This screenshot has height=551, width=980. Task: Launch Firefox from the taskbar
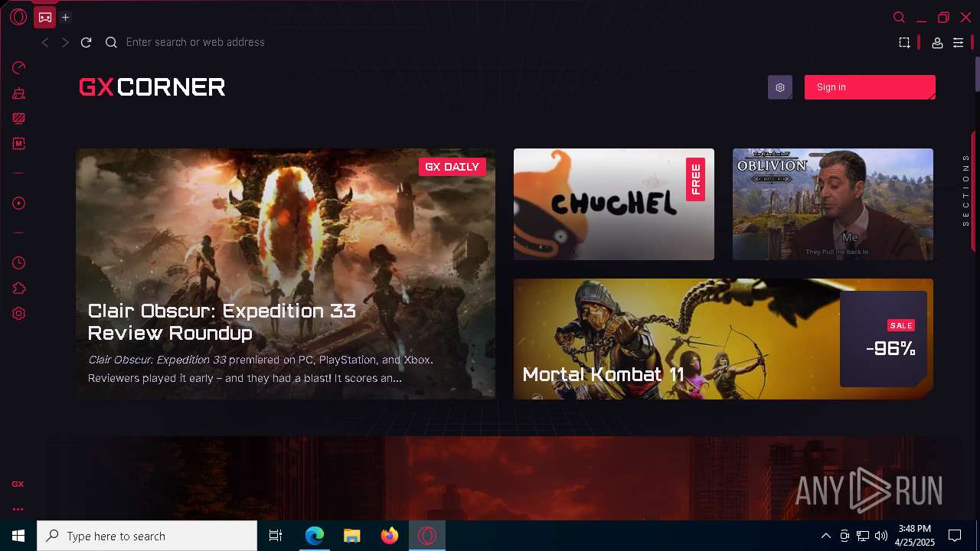[390, 536]
